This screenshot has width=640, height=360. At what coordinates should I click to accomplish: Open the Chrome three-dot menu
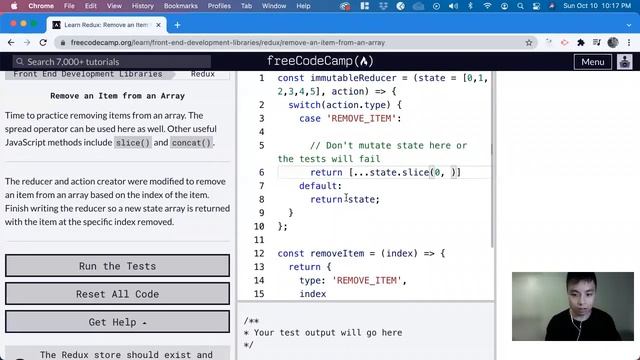coord(629,42)
